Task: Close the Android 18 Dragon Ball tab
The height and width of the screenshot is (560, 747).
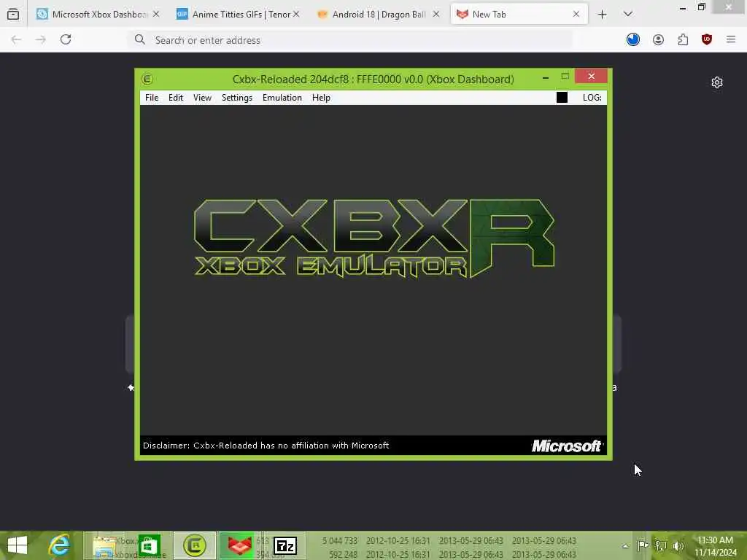Action: [x=436, y=15]
